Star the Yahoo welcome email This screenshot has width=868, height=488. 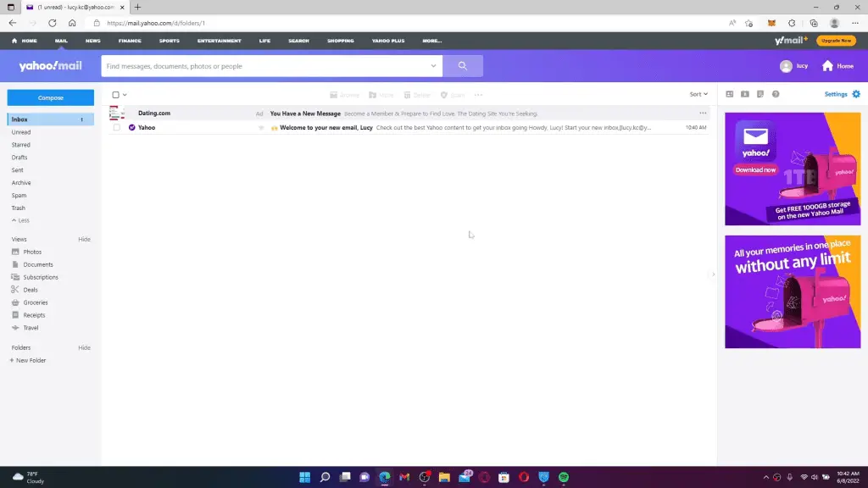coord(261,128)
